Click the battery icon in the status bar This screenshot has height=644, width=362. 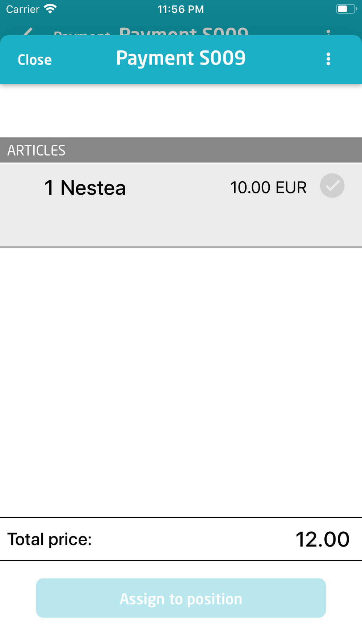pos(346,9)
